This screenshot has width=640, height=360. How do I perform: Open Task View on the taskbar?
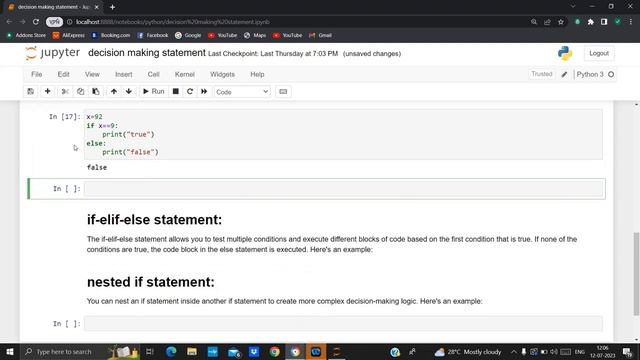click(150, 351)
